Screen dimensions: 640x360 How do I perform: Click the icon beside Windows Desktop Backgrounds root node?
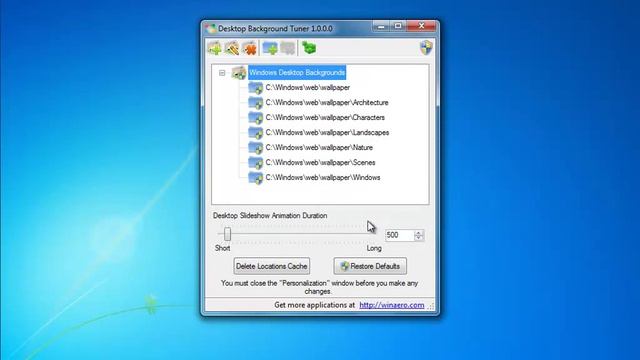pyautogui.click(x=239, y=73)
